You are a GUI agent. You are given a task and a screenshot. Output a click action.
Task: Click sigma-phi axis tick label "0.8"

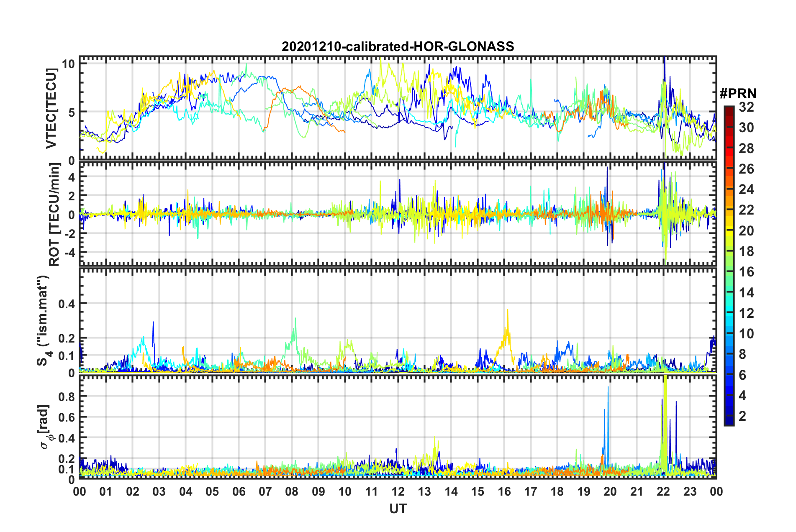pyautogui.click(x=67, y=396)
